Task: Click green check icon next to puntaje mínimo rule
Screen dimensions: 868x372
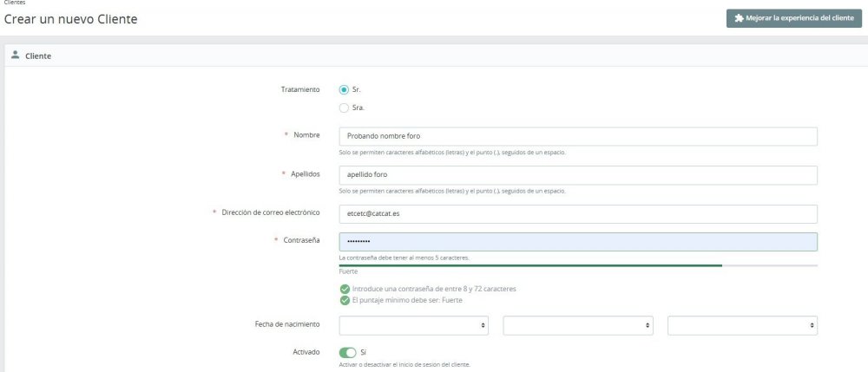Action: pos(345,300)
